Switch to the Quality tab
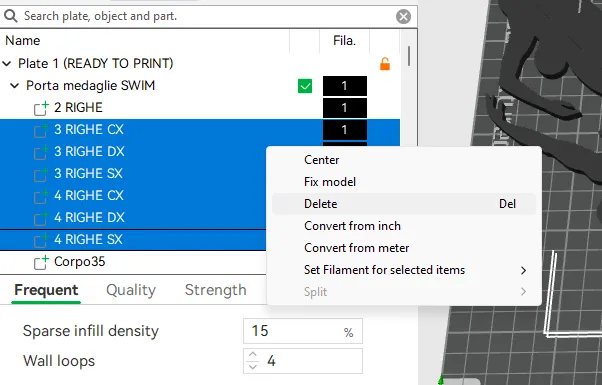 point(131,290)
